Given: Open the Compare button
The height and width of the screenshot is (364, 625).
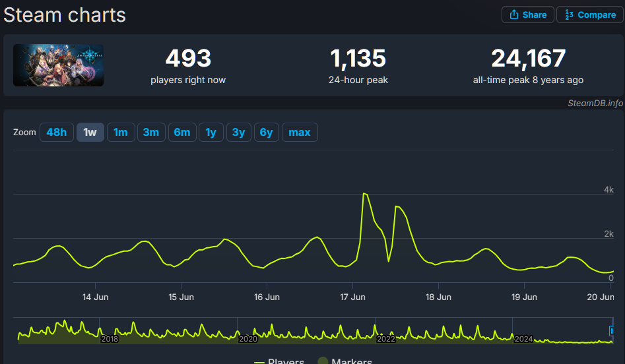Looking at the screenshot, I should [590, 15].
